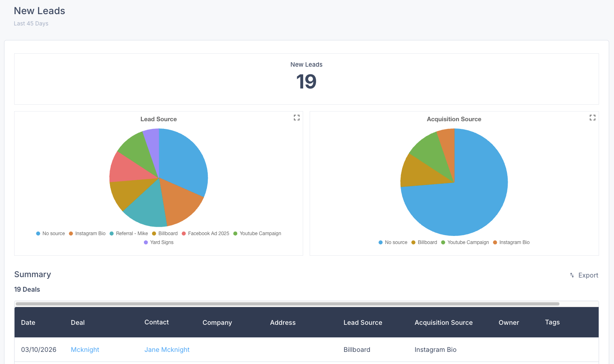Click the Acquisition Source chart title
Screen dimensions: 614x364
pyautogui.click(x=454, y=119)
